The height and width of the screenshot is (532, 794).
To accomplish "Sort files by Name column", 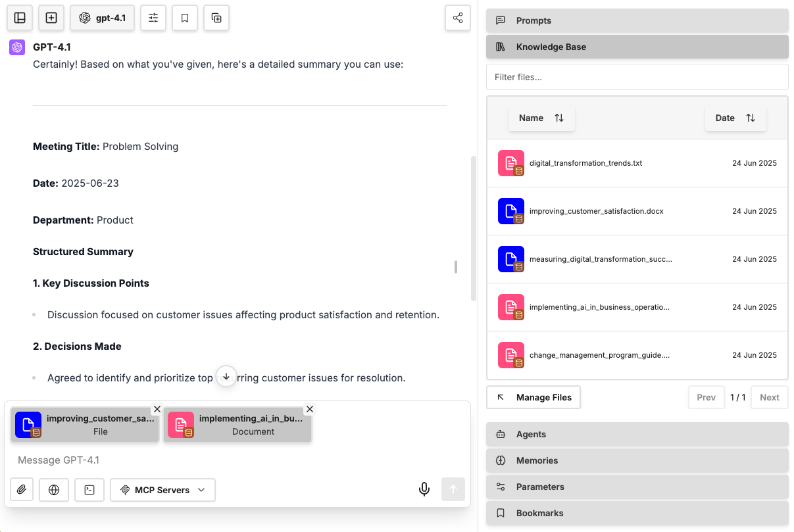I will pyautogui.click(x=541, y=118).
